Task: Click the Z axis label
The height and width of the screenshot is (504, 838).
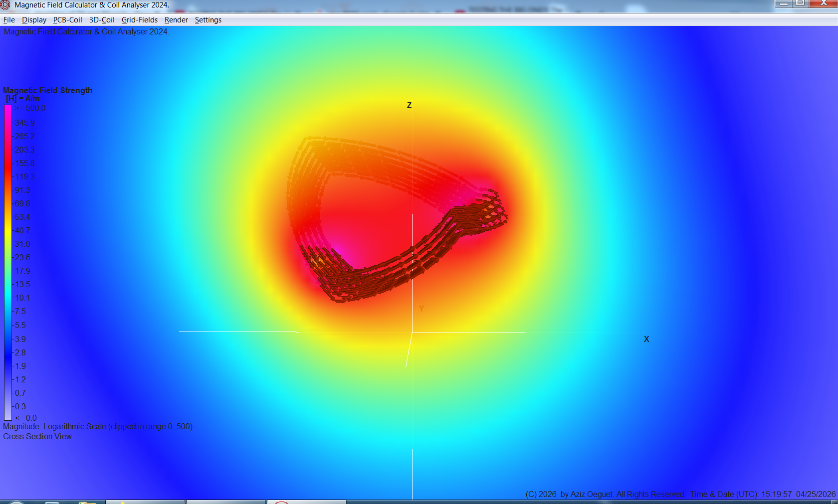Action: [409, 105]
